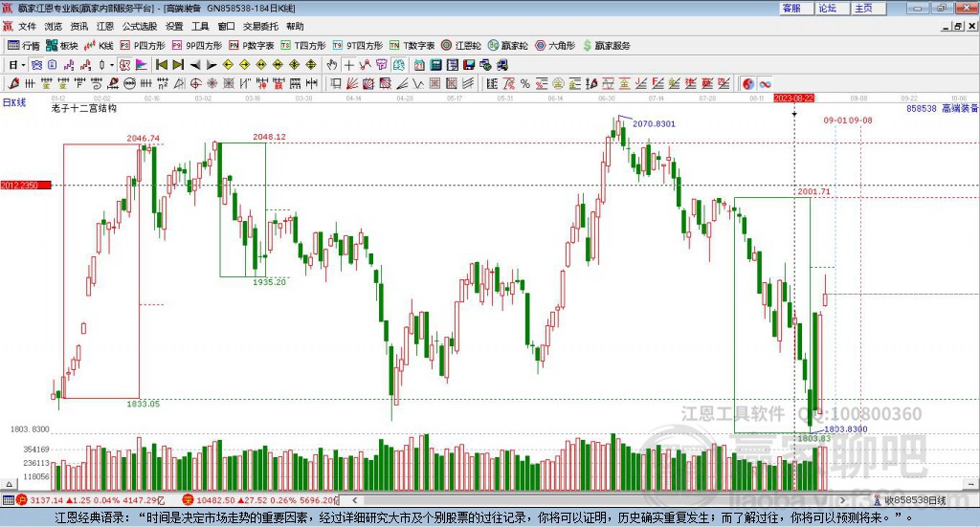The height and width of the screenshot is (527, 980).
Task: Click the up triangle button beside volume pane
Action: [9, 484]
